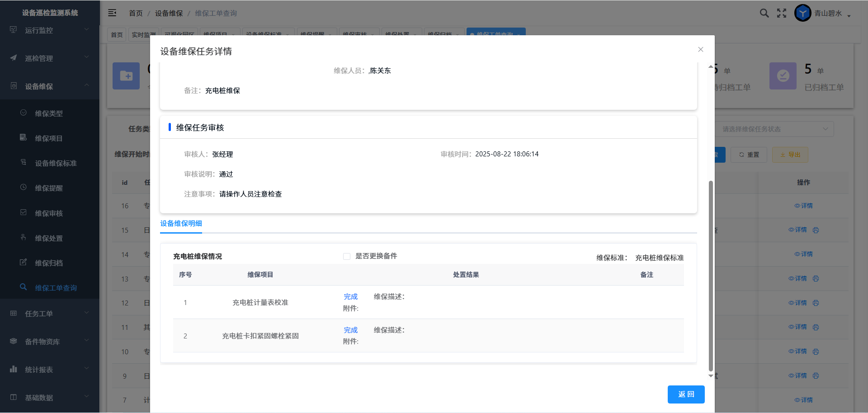Click the 返回 button
This screenshot has height=413, width=868.
tap(686, 394)
